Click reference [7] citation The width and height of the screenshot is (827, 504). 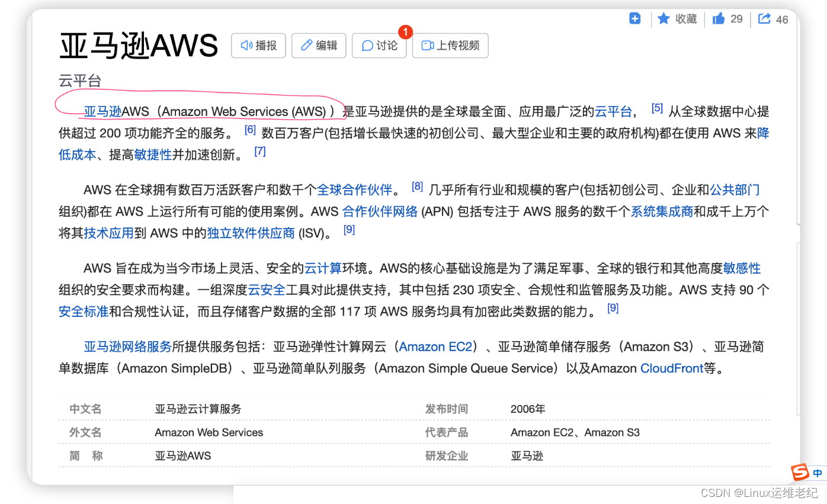tap(260, 151)
